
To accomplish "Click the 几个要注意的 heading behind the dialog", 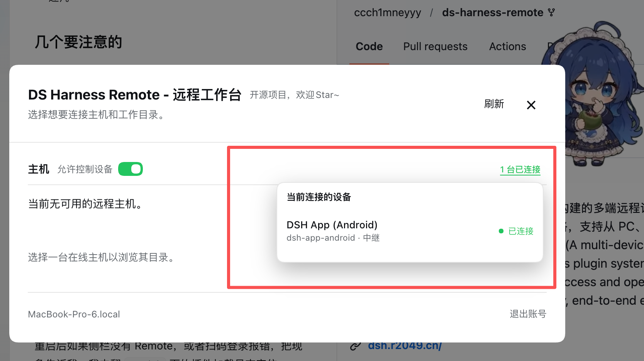I will point(78,42).
